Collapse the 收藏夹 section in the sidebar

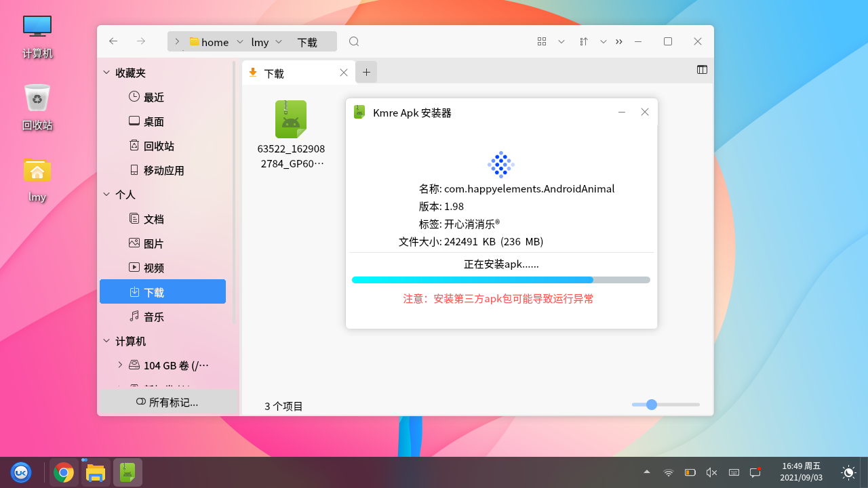tap(106, 72)
